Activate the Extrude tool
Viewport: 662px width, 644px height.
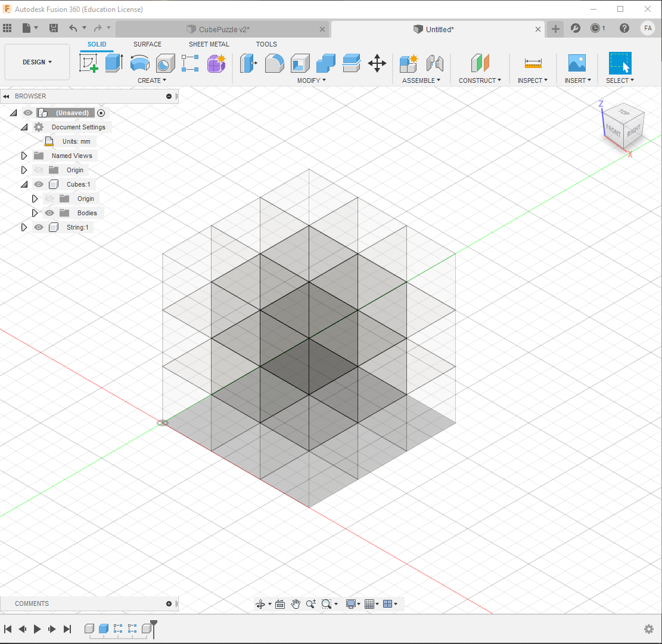click(113, 63)
